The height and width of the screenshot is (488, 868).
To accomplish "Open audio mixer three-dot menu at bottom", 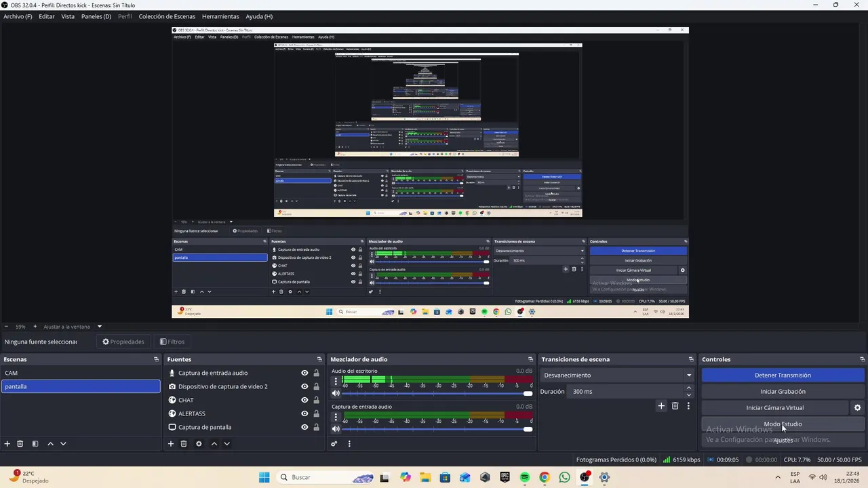I will tap(349, 444).
